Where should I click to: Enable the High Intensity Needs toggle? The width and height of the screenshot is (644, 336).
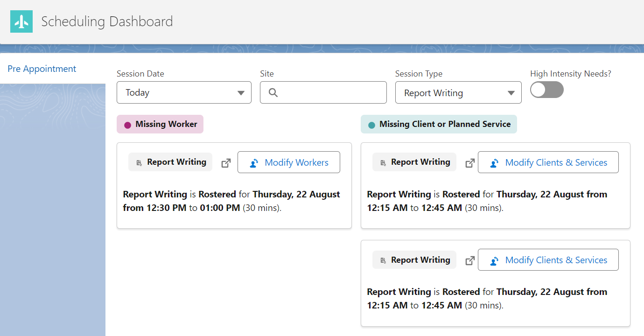click(546, 90)
